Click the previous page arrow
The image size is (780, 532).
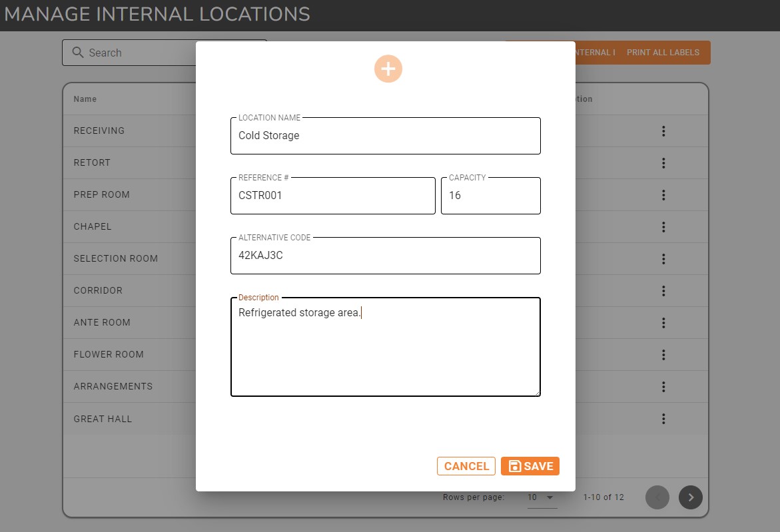[x=657, y=497]
